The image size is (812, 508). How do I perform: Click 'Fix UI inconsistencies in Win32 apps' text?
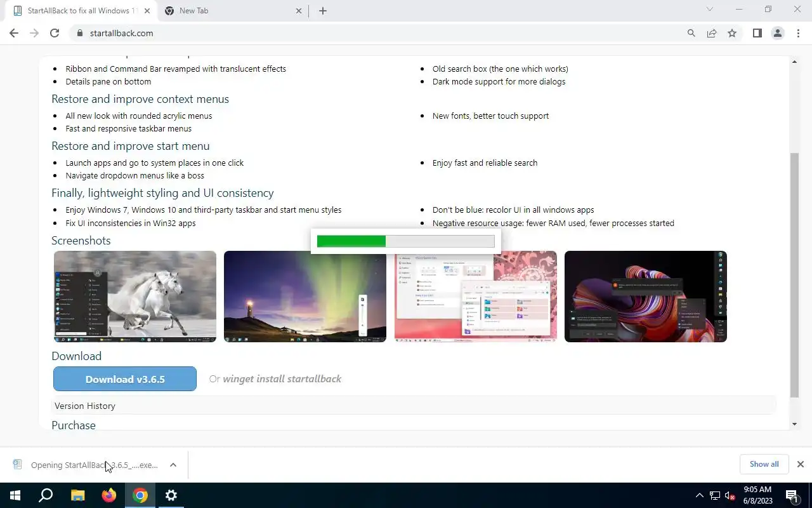coord(131,223)
